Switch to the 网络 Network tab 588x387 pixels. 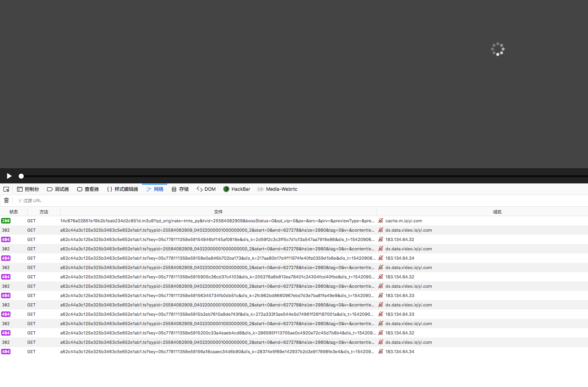tap(154, 189)
